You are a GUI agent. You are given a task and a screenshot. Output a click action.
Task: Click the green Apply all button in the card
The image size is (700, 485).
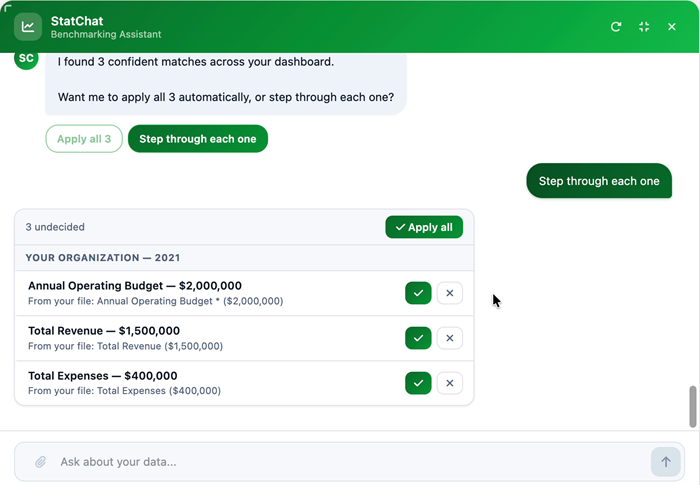click(x=424, y=227)
